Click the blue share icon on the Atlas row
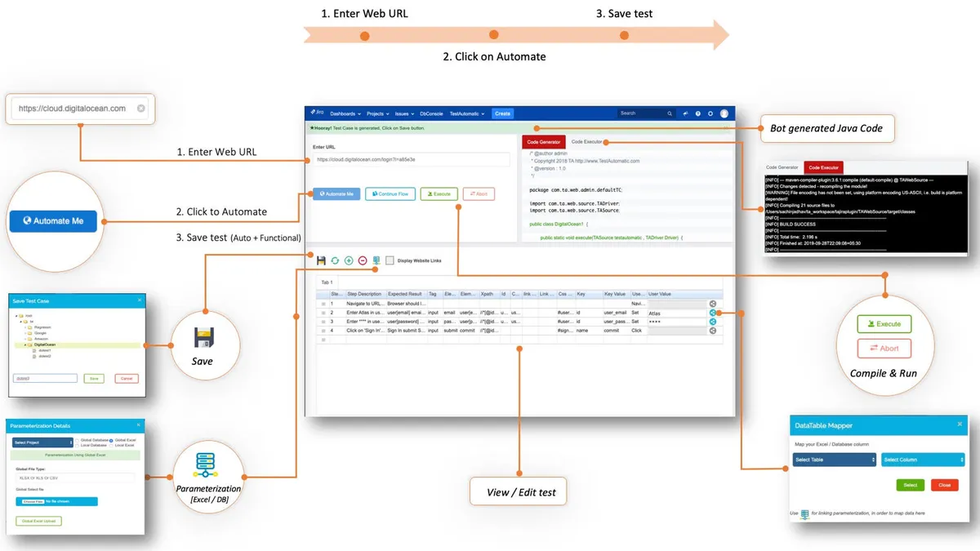980x551 pixels. (x=713, y=313)
